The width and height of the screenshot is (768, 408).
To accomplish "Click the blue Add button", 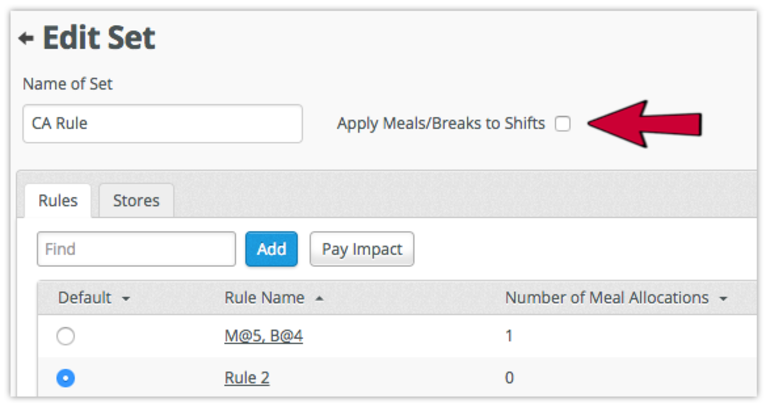I will pyautogui.click(x=271, y=249).
